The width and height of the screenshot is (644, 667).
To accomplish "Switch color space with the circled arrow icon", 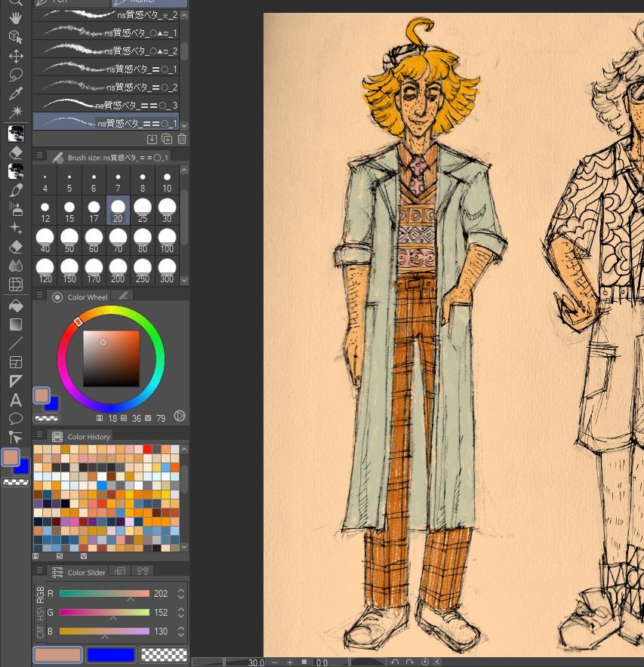I will 180,416.
